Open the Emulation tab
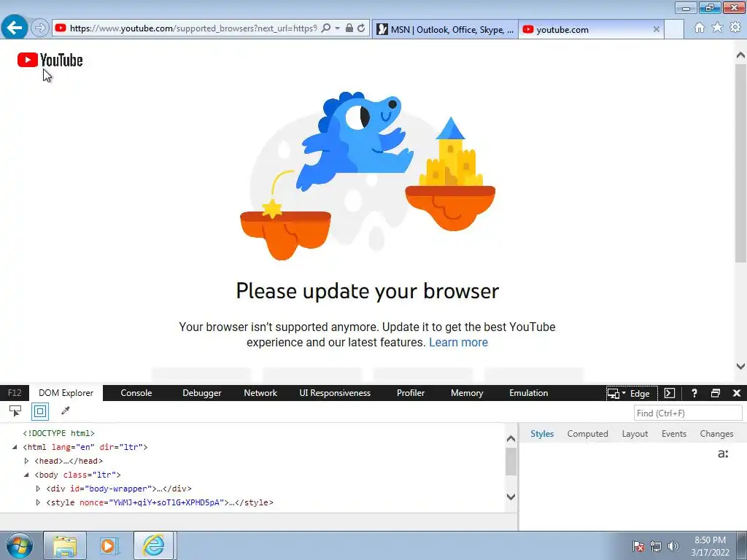747x560 pixels. pos(528,393)
